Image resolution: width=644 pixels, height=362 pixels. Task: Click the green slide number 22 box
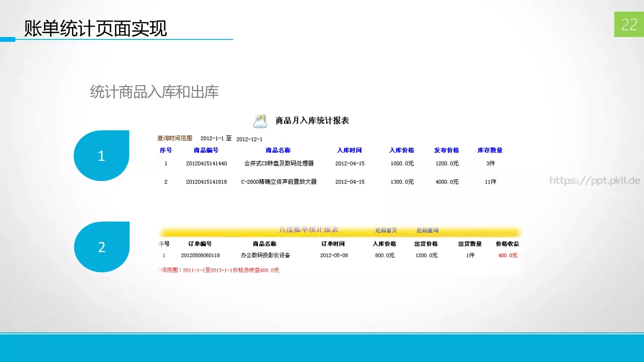(629, 25)
